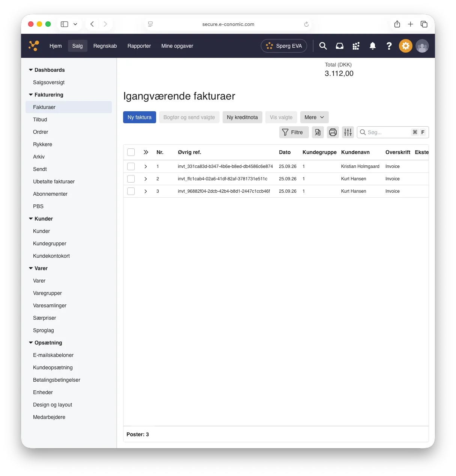Screen dimensions: 456x476
Task: Open Varegrupper in the sidebar
Action: pos(47,293)
